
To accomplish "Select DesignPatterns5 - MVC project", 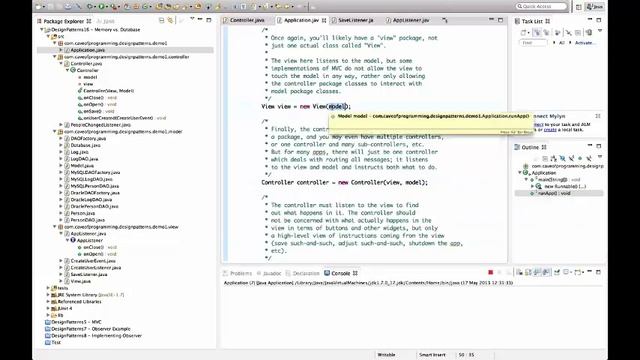I will [x=76, y=322].
